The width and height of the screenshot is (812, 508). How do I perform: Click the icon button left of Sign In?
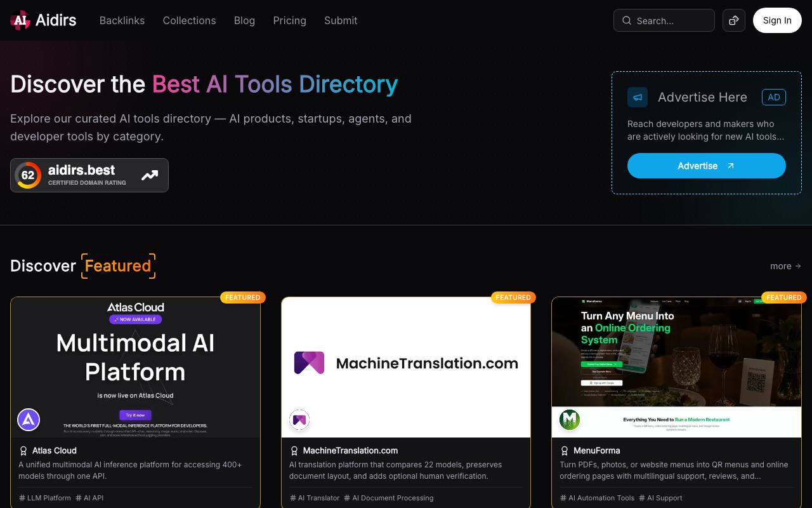734,20
